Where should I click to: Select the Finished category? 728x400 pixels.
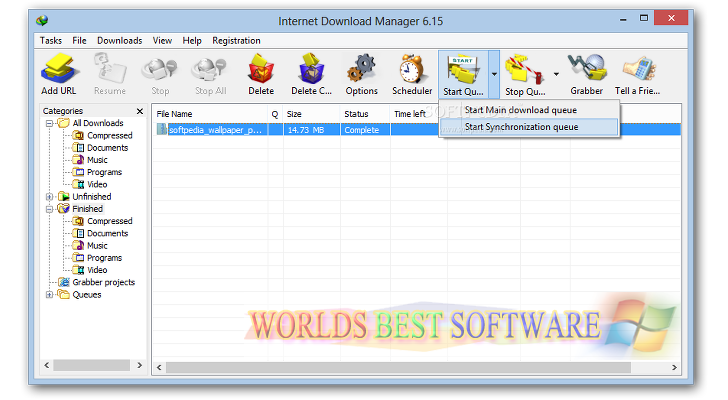tap(87, 209)
